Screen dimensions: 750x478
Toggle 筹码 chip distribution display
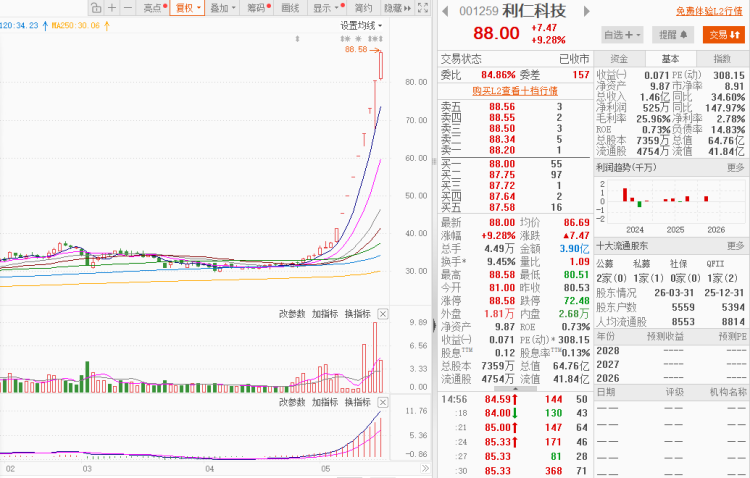(x=259, y=8)
